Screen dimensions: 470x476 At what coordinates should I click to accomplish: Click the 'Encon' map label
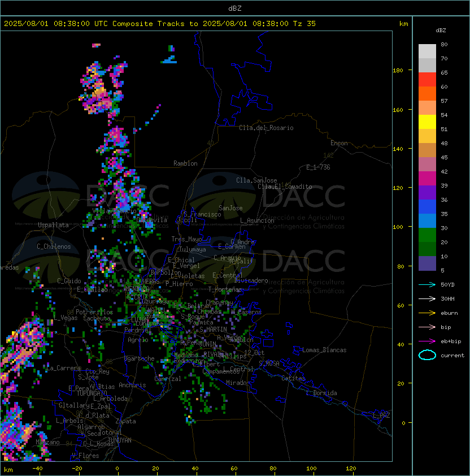click(x=339, y=143)
